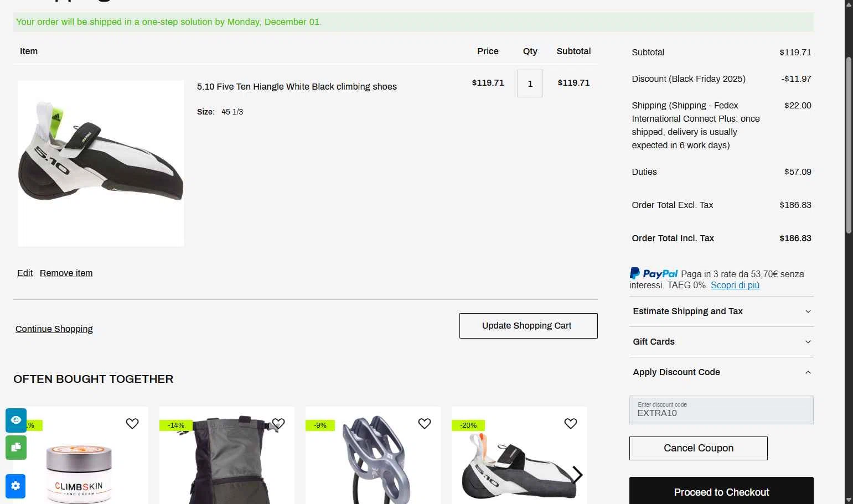Click Update Shopping Cart button
Viewport: 853px width, 504px height.
pyautogui.click(x=529, y=326)
